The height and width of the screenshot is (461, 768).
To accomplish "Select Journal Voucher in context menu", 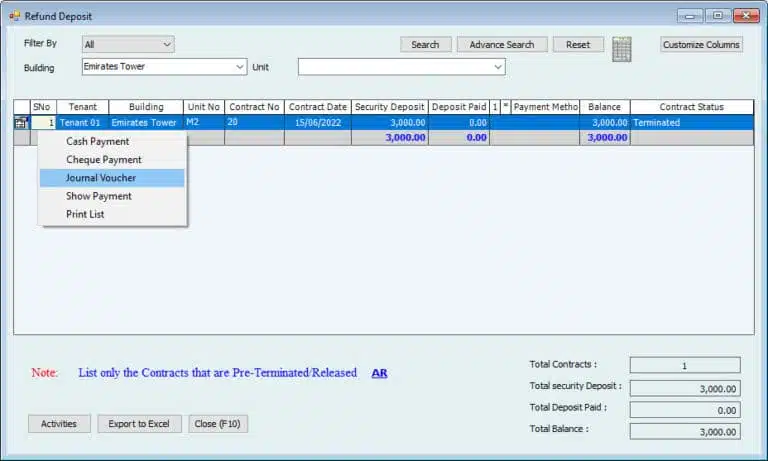I will click(101, 178).
